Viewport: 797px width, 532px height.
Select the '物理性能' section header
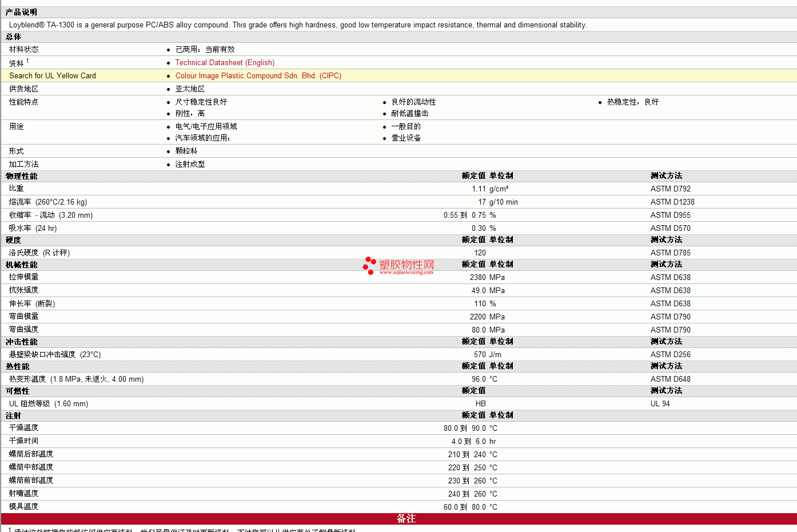tap(21, 176)
